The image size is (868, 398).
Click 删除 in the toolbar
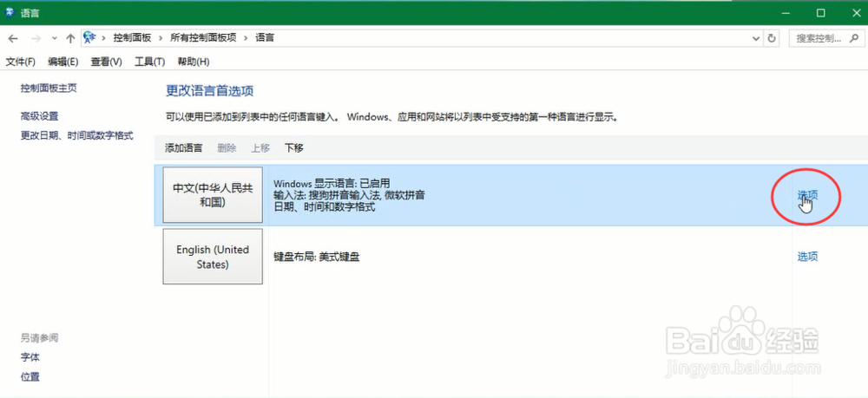tap(227, 147)
